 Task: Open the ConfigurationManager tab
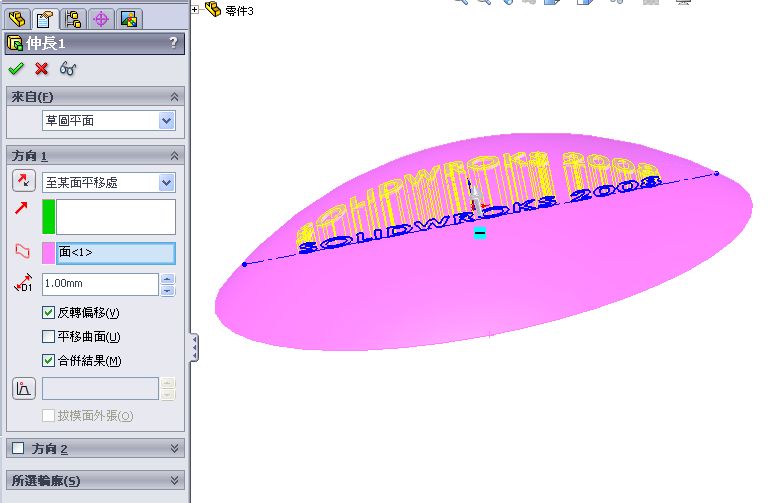pyautogui.click(x=73, y=19)
